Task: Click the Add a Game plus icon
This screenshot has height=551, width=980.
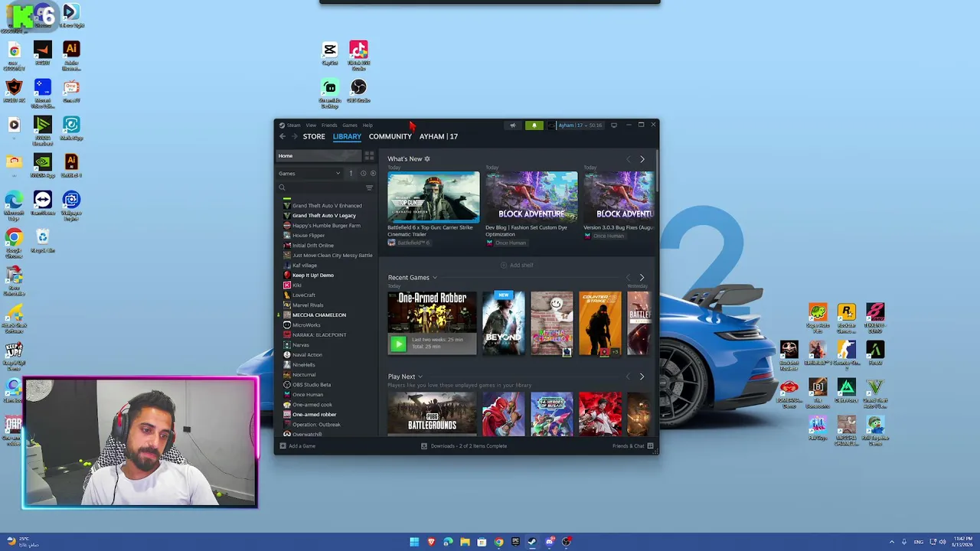Action: (x=283, y=446)
